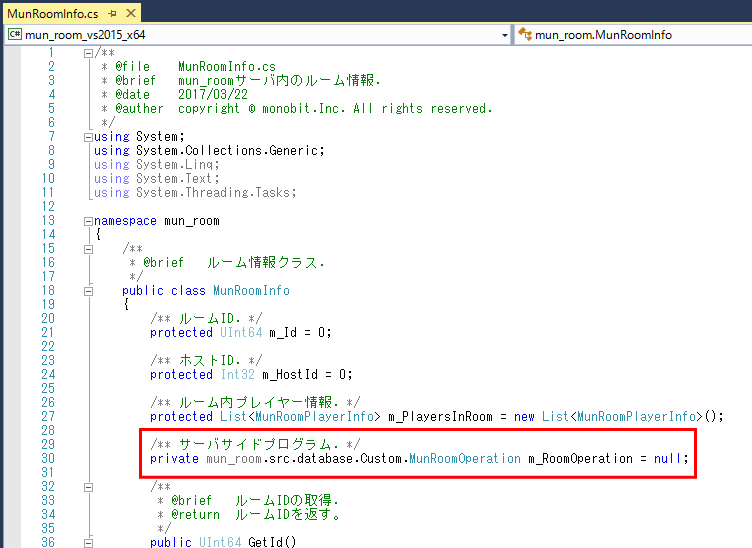Open the mun_room.MunRoomInfo type dropdown
Screen dimensions: 752x548
click(633, 35)
